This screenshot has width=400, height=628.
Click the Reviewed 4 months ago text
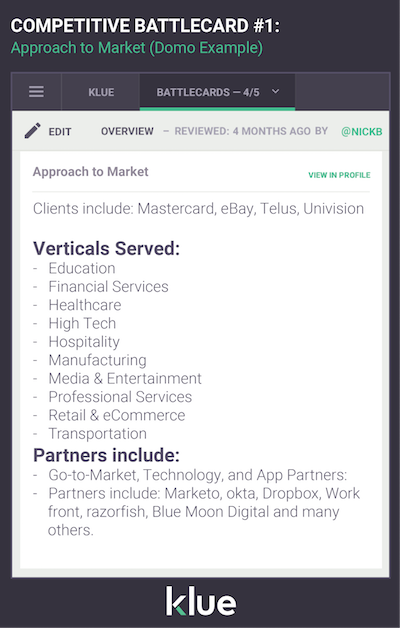click(251, 131)
